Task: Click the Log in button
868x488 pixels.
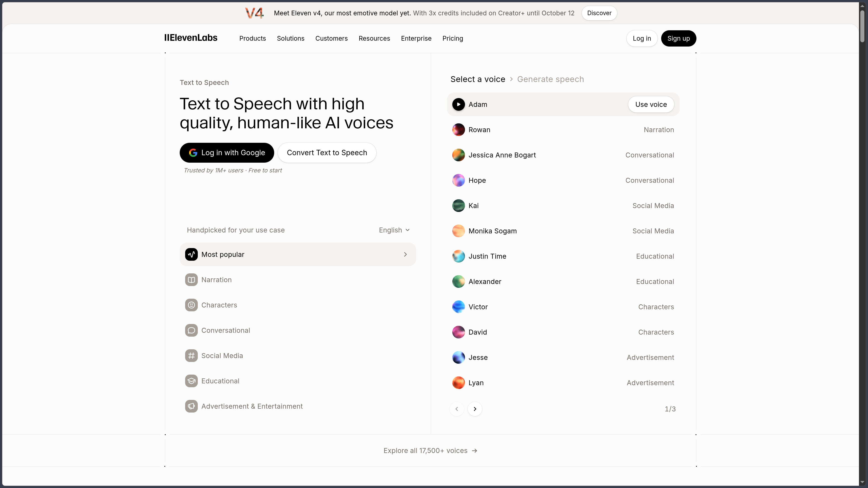Action: pyautogui.click(x=642, y=38)
